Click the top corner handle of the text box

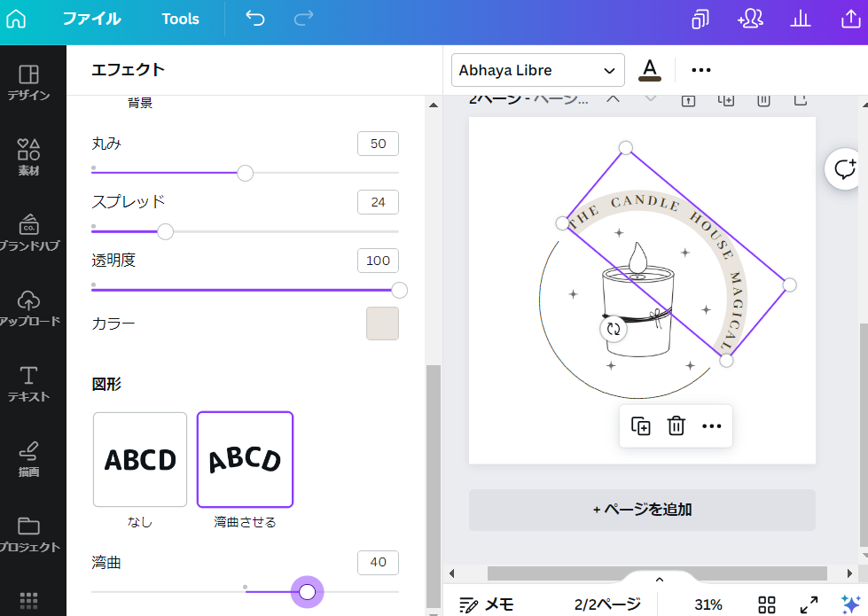[626, 148]
